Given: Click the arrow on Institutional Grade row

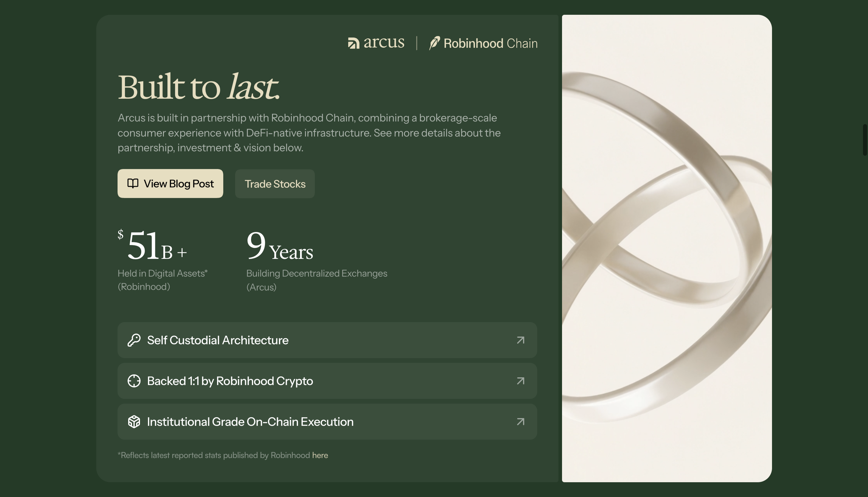Looking at the screenshot, I should coord(521,422).
